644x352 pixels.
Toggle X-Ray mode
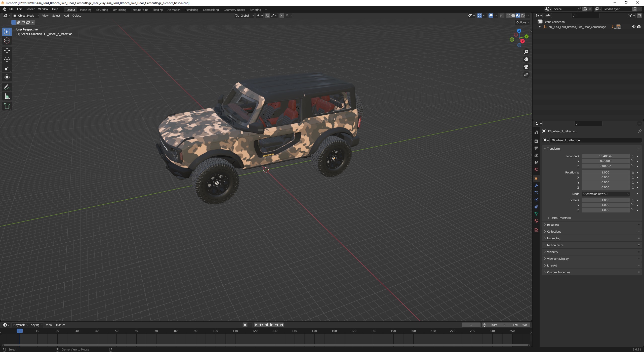(x=502, y=16)
